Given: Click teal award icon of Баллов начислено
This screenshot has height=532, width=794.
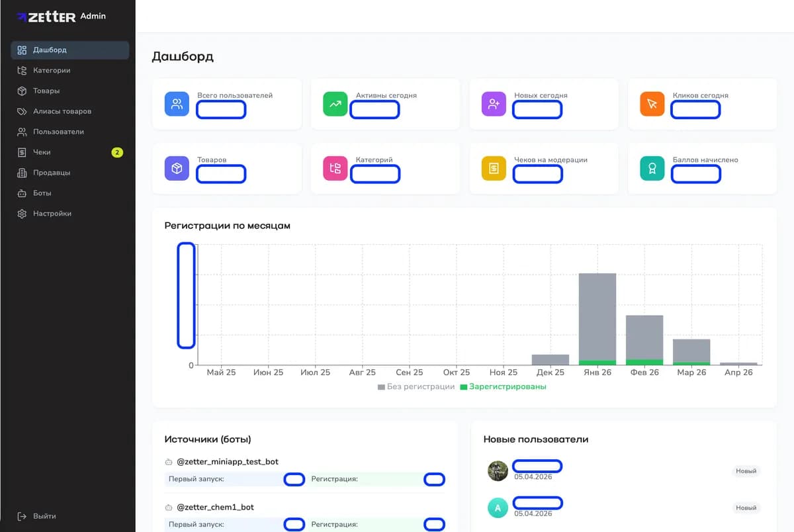Looking at the screenshot, I should pos(652,169).
